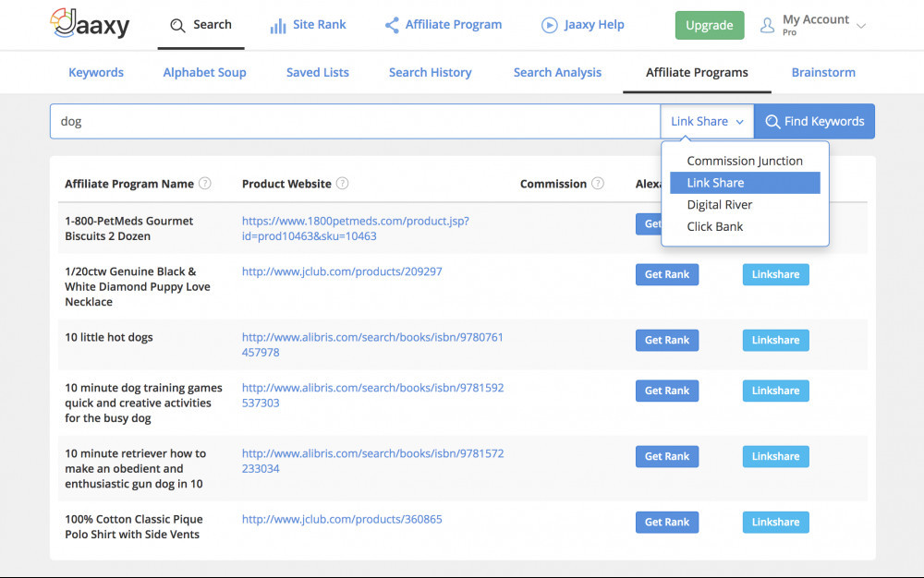Click the Commission column header

(553, 184)
